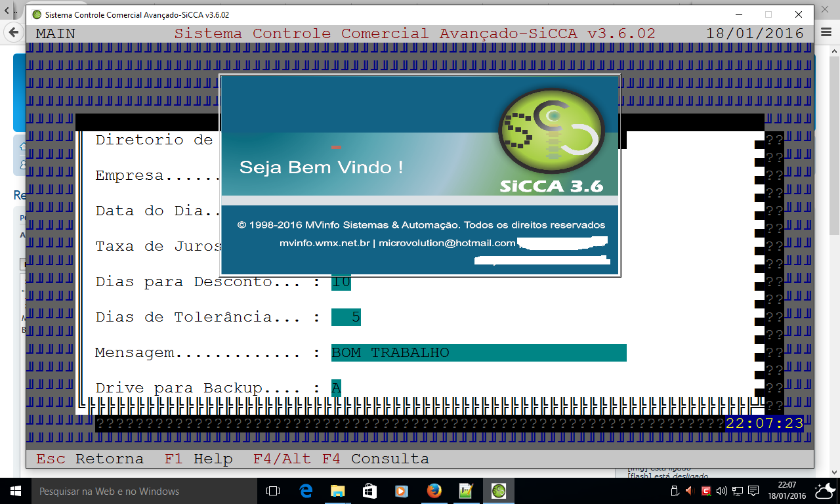Click the header date 18/01/2016

pyautogui.click(x=755, y=33)
